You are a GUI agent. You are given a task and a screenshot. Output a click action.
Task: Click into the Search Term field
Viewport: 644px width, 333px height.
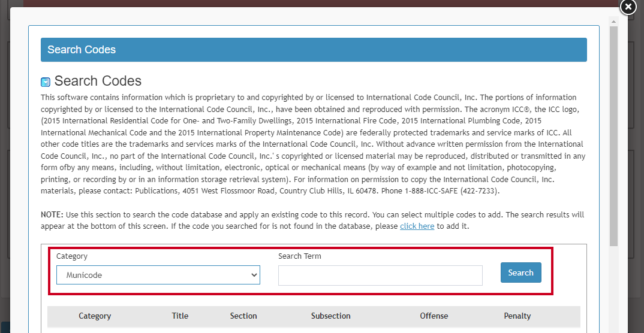(x=380, y=276)
